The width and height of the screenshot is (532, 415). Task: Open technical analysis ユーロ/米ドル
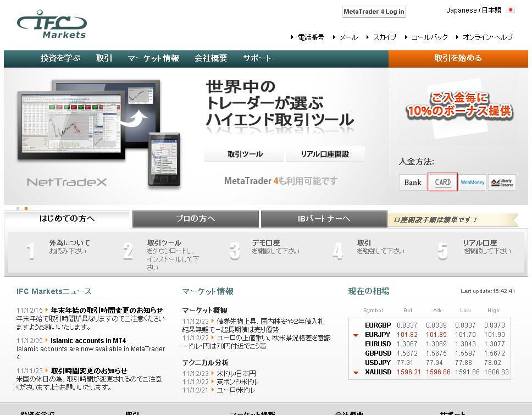point(235,390)
